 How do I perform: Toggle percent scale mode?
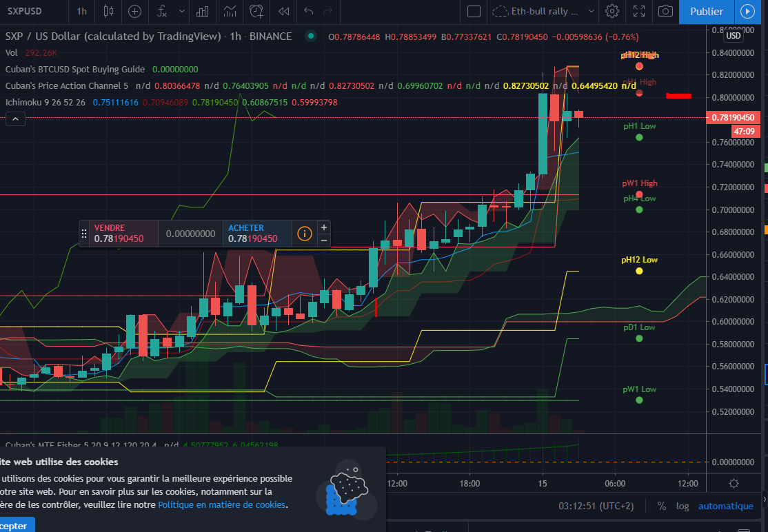662,506
